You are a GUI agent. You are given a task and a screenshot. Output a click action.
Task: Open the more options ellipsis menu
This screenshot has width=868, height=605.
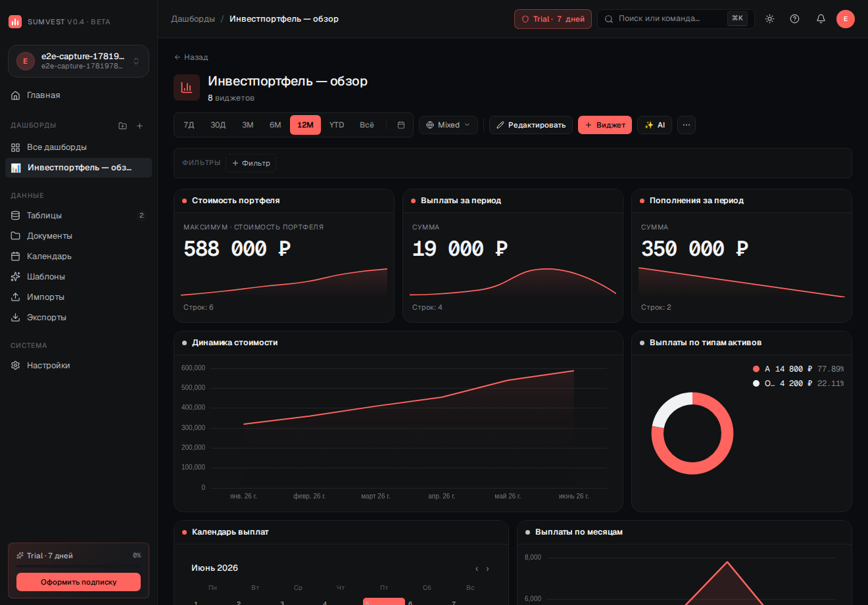(x=687, y=125)
